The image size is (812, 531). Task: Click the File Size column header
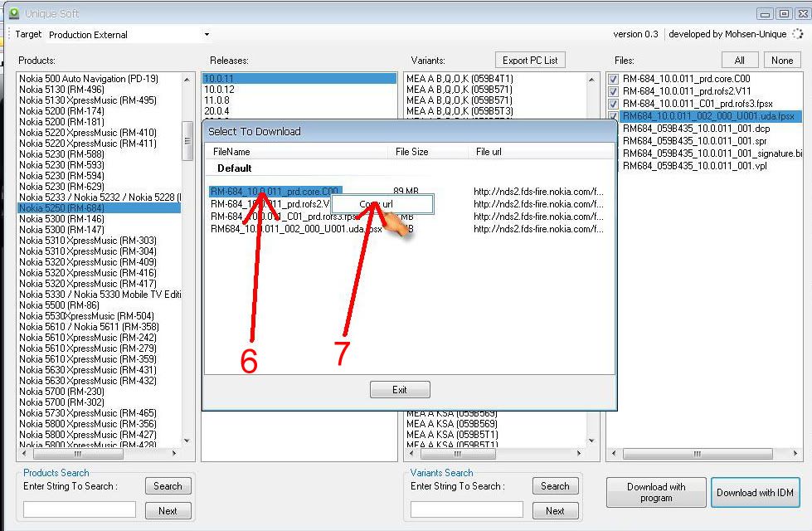[x=428, y=152]
